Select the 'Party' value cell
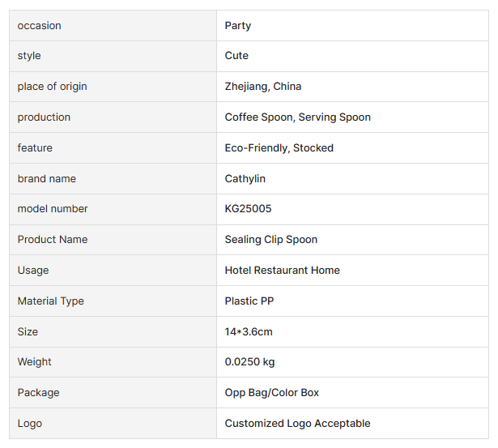 click(238, 26)
